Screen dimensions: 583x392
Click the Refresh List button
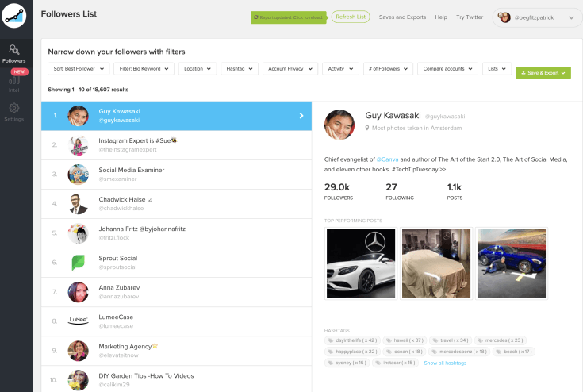(351, 17)
